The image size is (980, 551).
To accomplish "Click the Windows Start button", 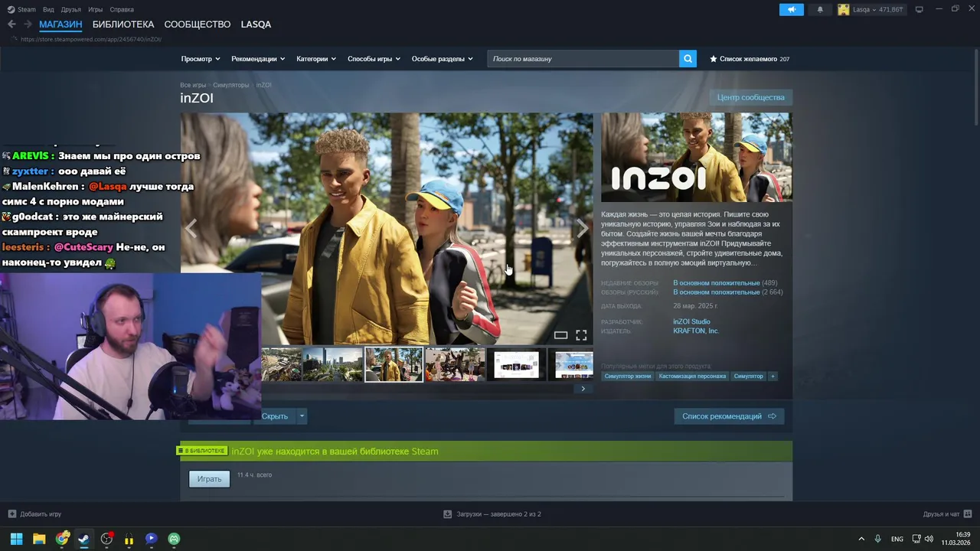I will [x=16, y=539].
